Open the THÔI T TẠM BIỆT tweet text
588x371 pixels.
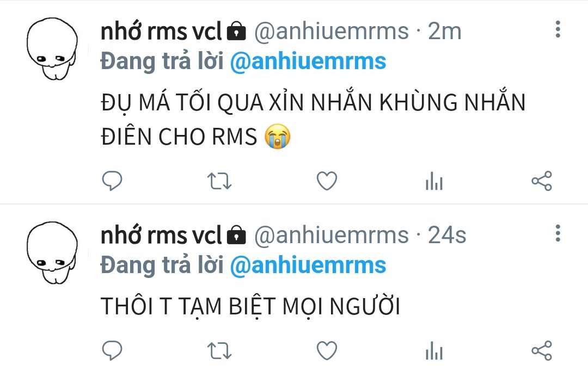click(250, 306)
